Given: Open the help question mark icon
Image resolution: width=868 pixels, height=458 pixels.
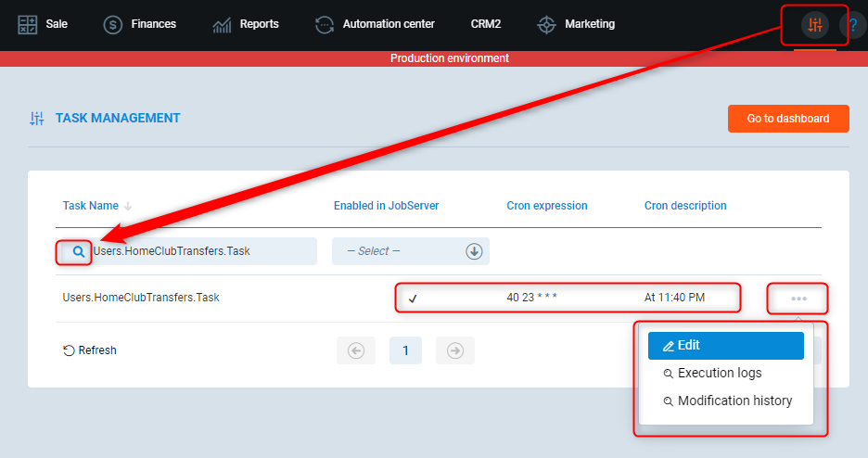Looking at the screenshot, I should tap(853, 25).
